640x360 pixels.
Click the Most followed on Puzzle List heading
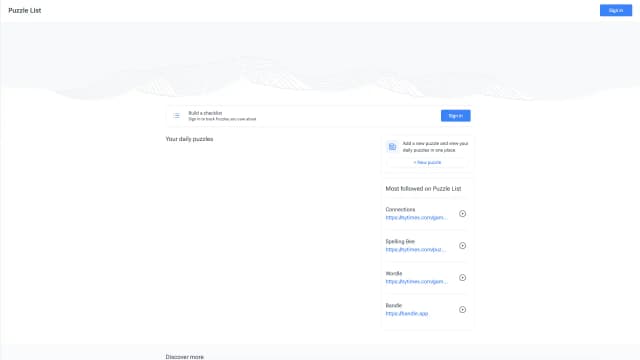click(x=423, y=189)
